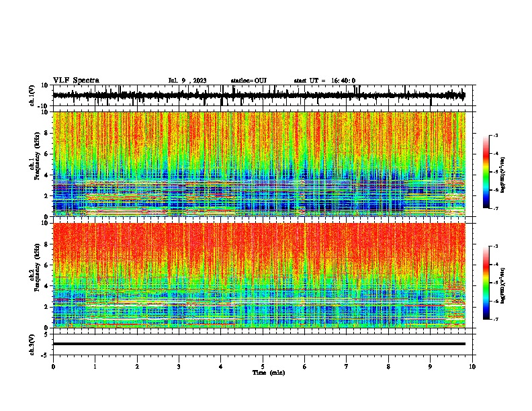Click the time axis tick label "8"

click(388, 367)
